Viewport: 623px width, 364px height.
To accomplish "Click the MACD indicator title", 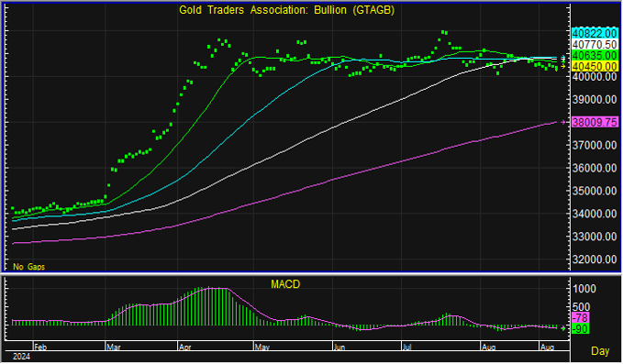I will tap(285, 284).
